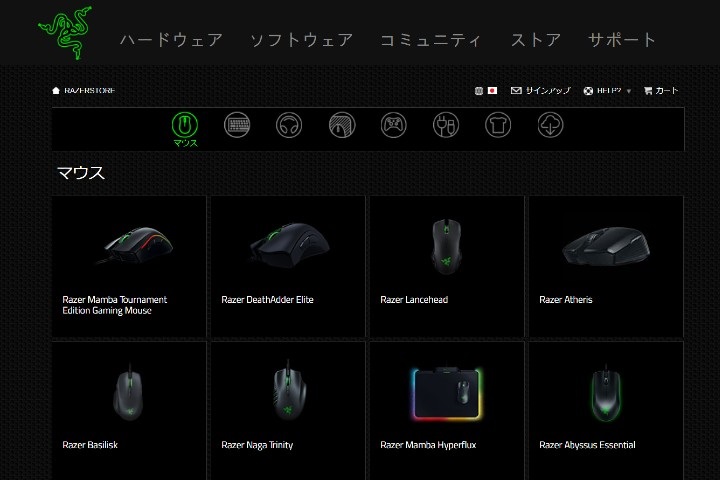Screen dimensions: 720x480
Task: Open the game controller category icon
Action: pyautogui.click(x=394, y=124)
